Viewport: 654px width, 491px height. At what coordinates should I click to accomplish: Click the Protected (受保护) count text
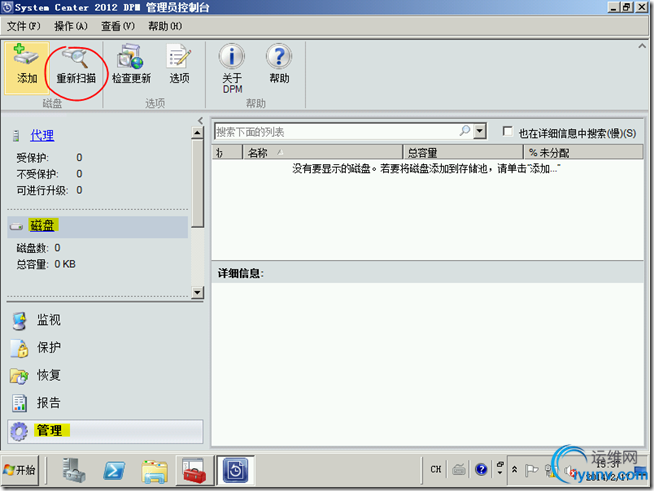click(x=49, y=157)
